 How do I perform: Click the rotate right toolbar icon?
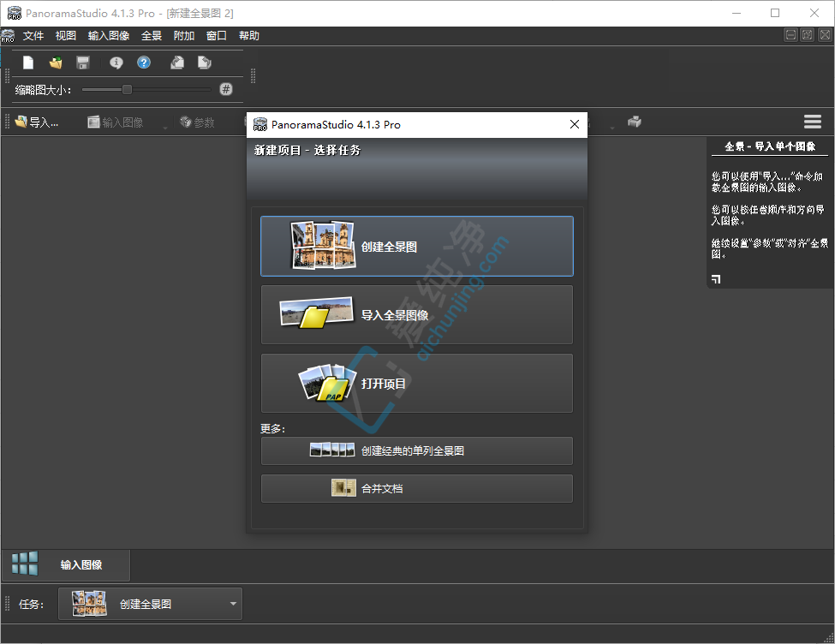[204, 63]
